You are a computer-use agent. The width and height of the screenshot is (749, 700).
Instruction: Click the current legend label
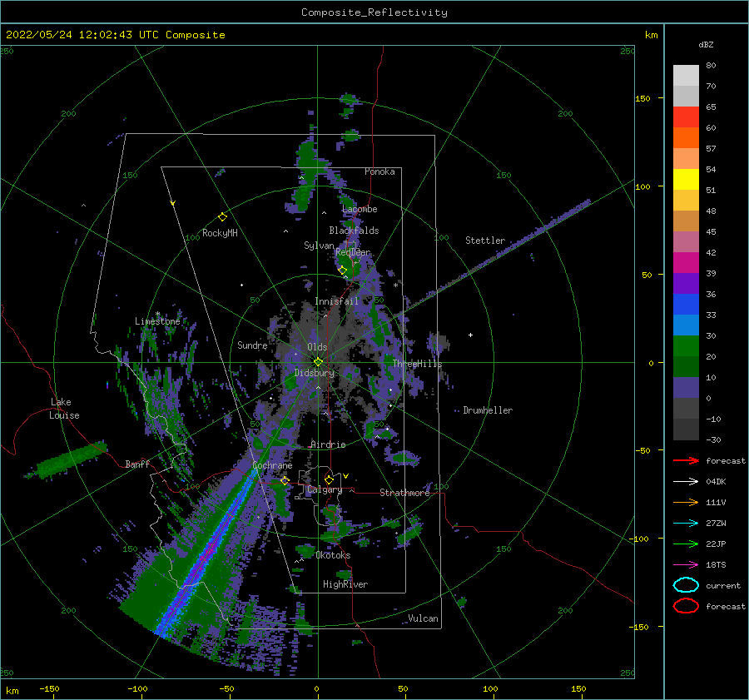723,585
